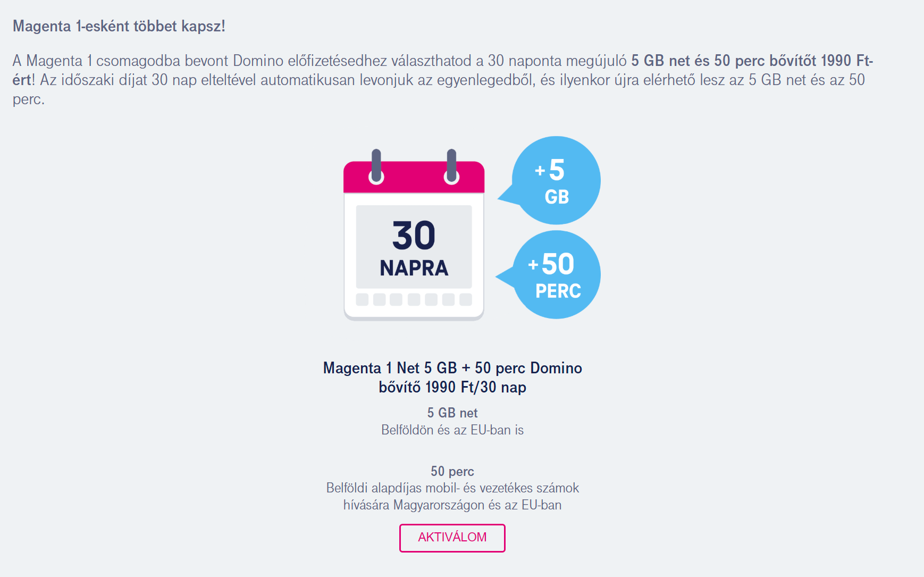Click the right calendar binder ring
Screen dimensions: 924x577
click(452, 166)
